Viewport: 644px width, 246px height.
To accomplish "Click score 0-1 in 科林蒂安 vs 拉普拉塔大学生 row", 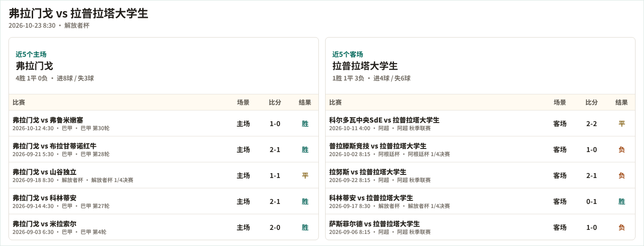I will click(592, 202).
